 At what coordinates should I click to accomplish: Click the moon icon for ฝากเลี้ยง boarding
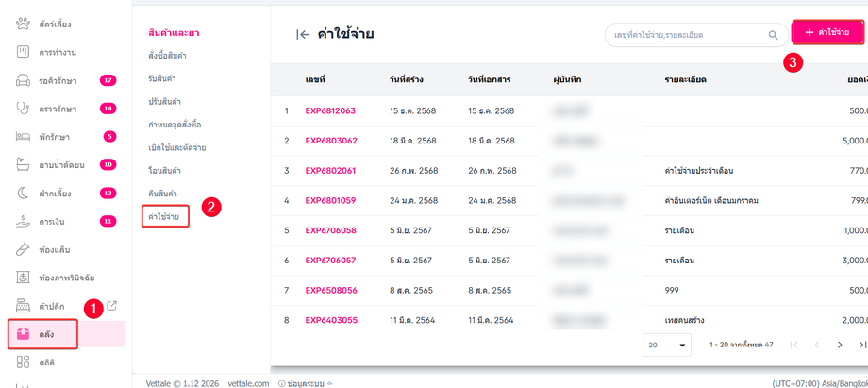[23, 193]
